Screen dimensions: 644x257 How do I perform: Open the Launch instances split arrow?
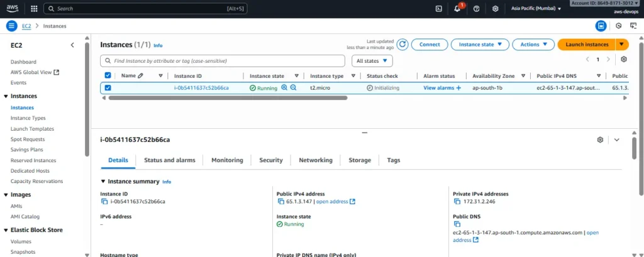coord(622,45)
